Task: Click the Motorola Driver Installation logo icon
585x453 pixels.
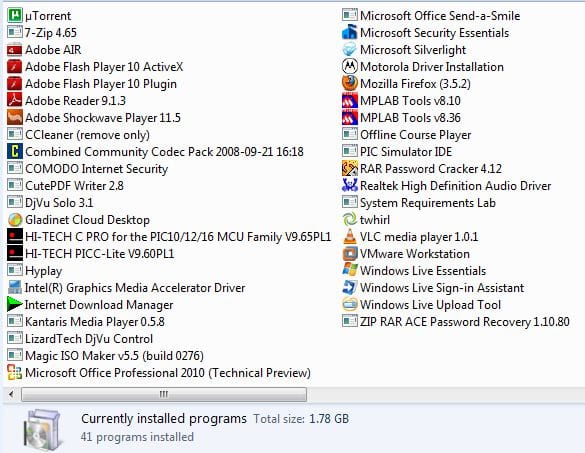Action: click(350, 67)
